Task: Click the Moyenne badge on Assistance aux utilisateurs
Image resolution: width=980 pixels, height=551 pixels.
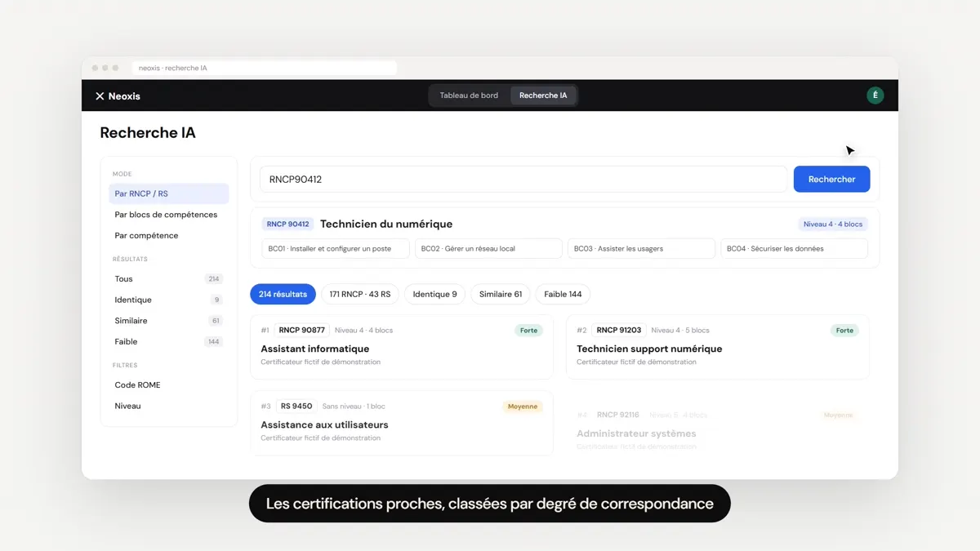Action: pos(523,407)
